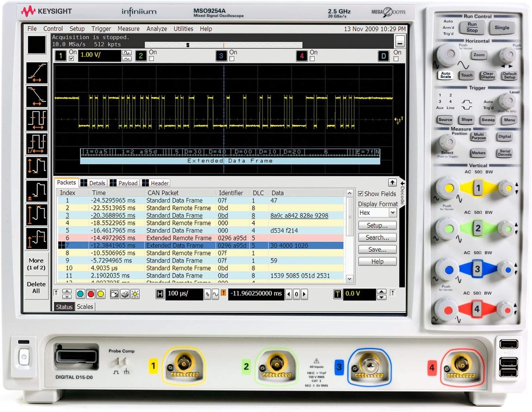
Task: Select the maximum voltage measurement icon
Action: click(x=37, y=214)
